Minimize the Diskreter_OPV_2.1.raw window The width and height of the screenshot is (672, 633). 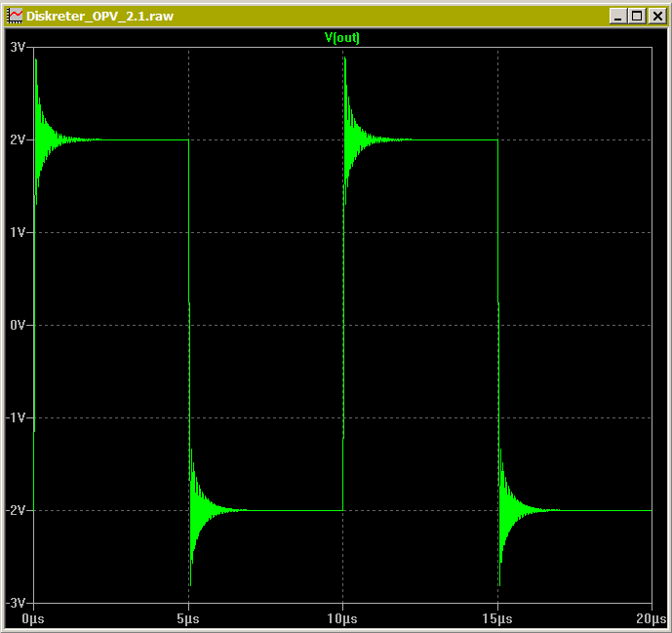point(618,17)
